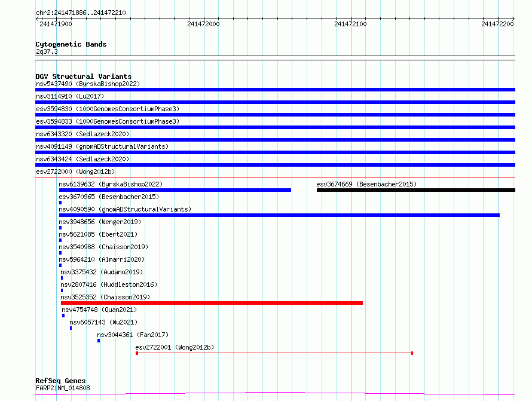
Task: Click the 2q37.3 cytogenetic band label
Action: tap(47, 52)
